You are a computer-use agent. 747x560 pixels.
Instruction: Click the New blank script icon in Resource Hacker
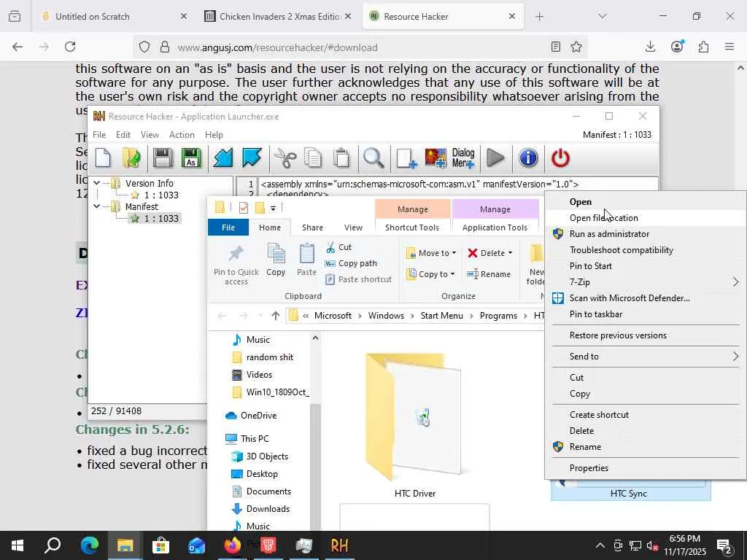click(x=103, y=158)
